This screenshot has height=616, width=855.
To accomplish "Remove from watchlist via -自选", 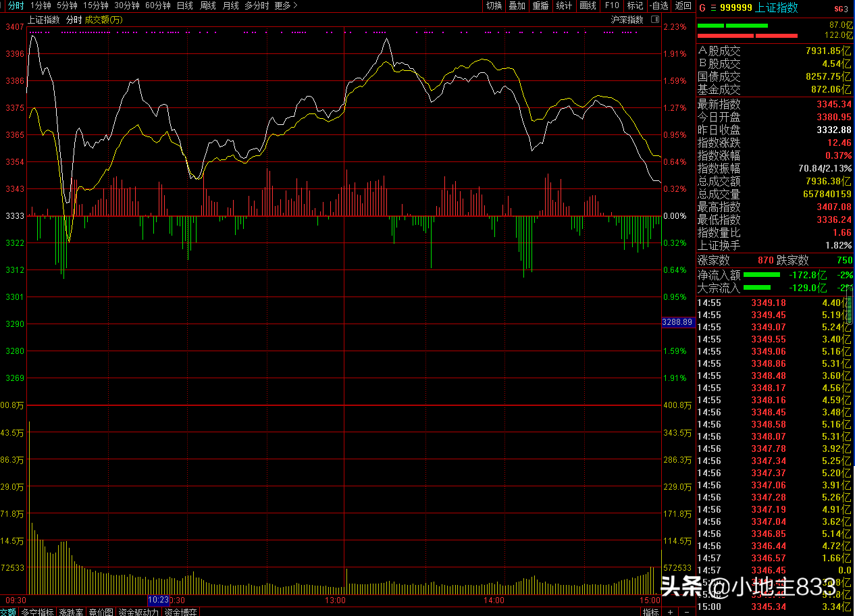I will point(658,5).
